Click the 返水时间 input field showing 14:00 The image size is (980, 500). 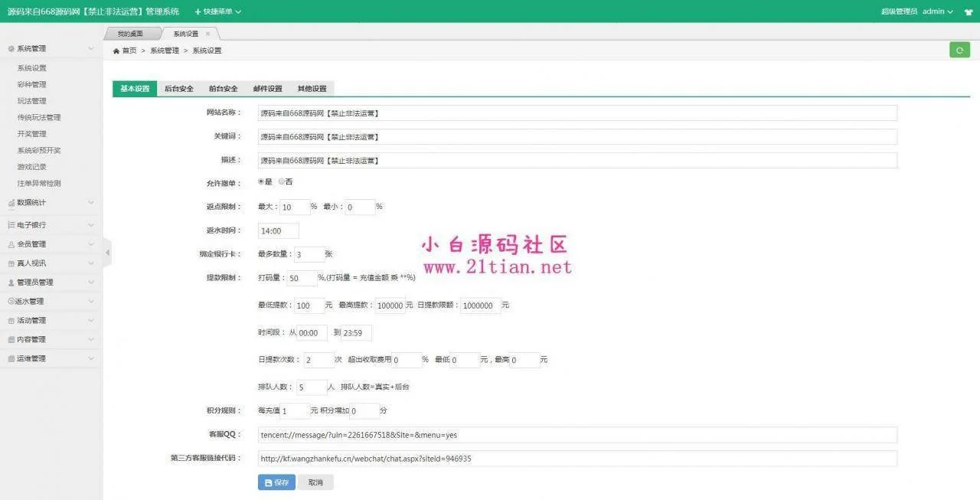[279, 230]
